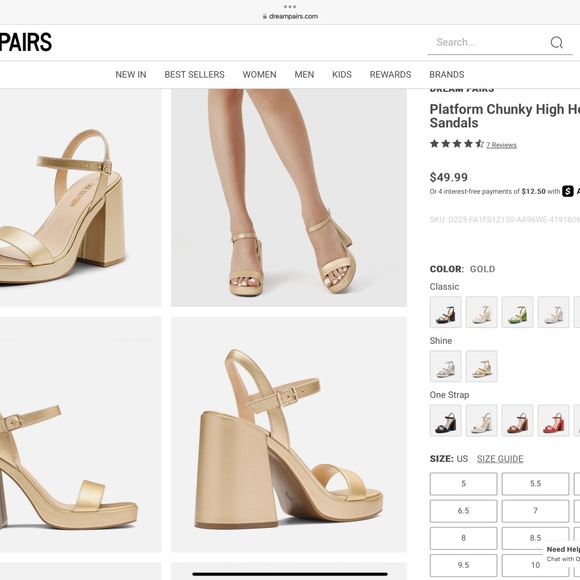The width and height of the screenshot is (580, 580).
Task: Open the MEN menu
Action: [304, 74]
